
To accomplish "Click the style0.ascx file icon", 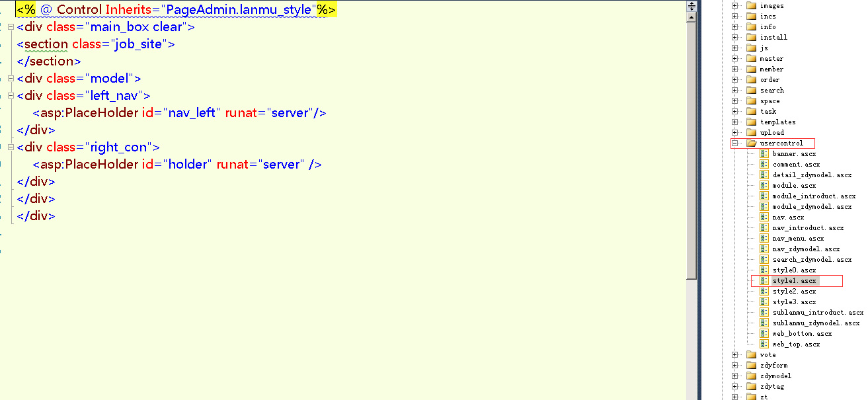I will [764, 270].
